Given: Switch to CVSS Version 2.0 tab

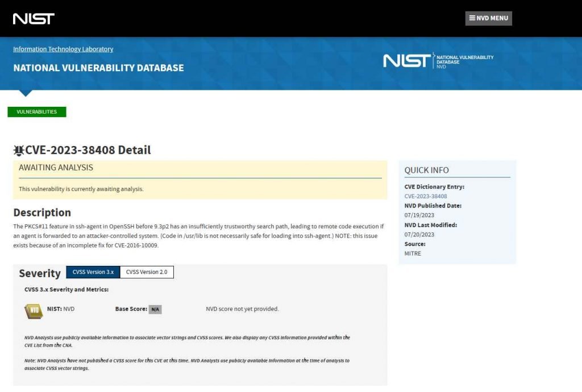Looking at the screenshot, I should tap(147, 272).
